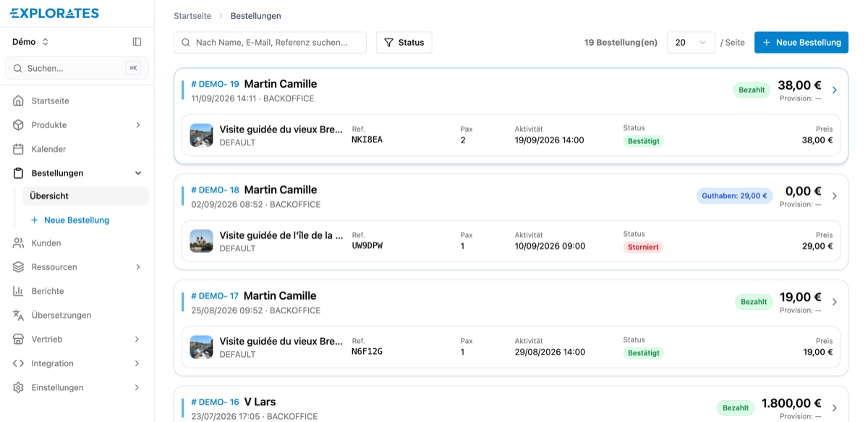Collapse the Bestellungen submenu chevron

(138, 173)
